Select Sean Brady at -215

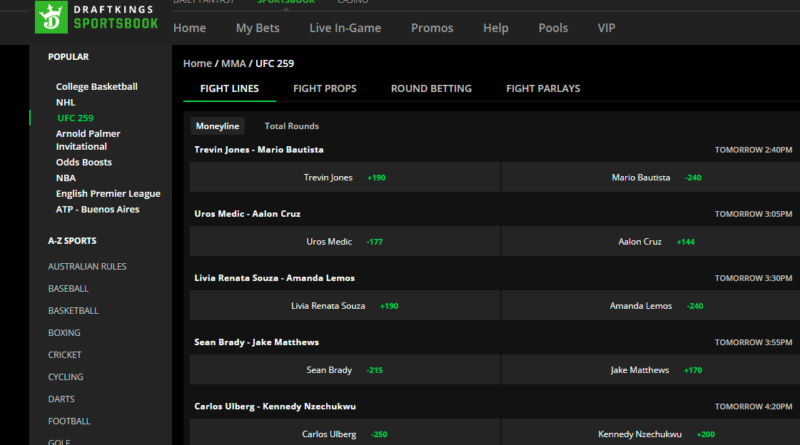344,370
